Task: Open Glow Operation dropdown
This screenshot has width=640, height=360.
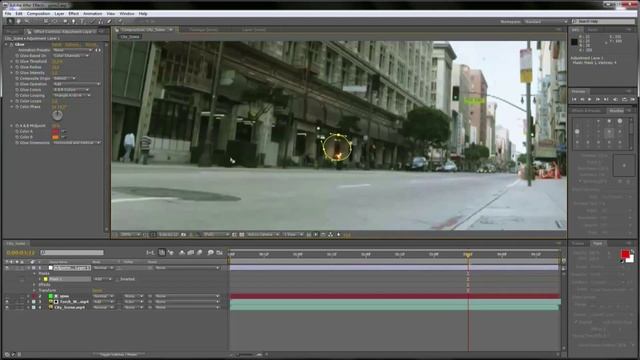Action: point(76,84)
